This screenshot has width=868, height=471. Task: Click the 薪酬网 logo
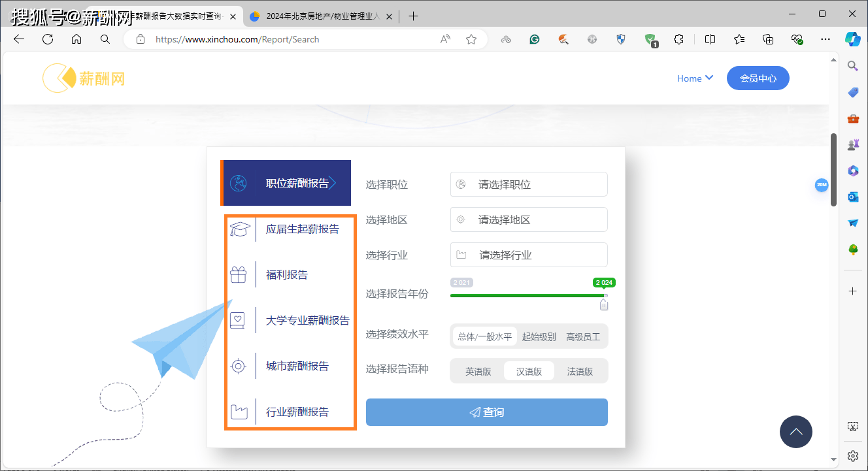pos(84,78)
